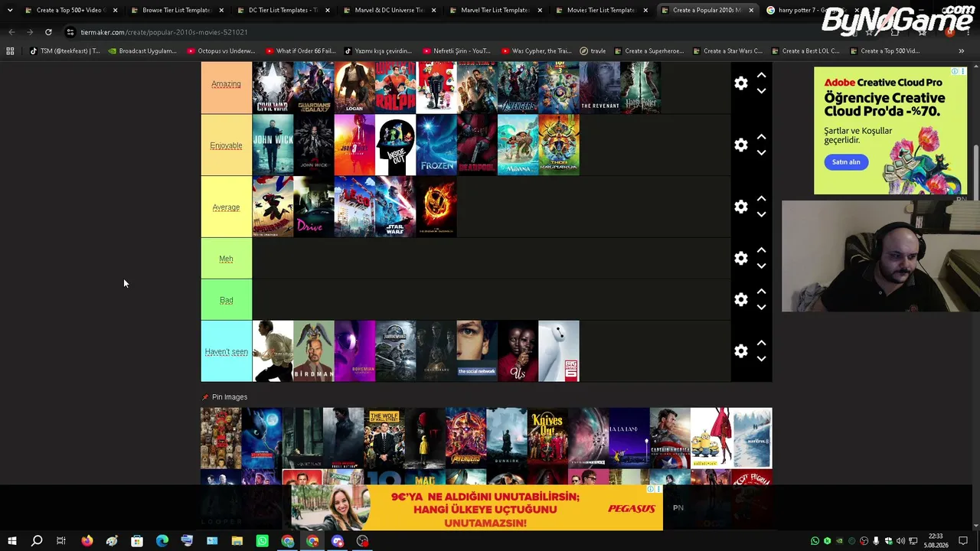Move the Bad tier up
This screenshot has width=980, height=551.
(x=761, y=292)
